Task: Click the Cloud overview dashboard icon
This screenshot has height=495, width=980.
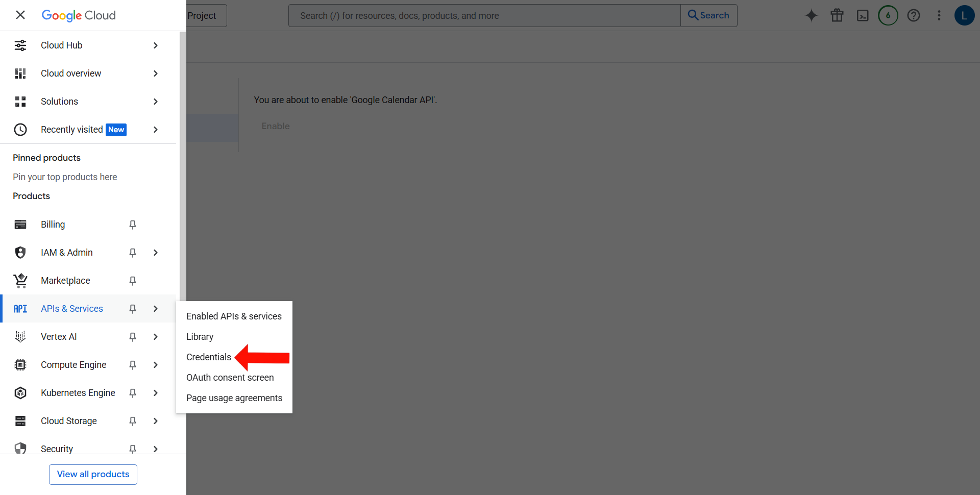Action: [x=20, y=73]
